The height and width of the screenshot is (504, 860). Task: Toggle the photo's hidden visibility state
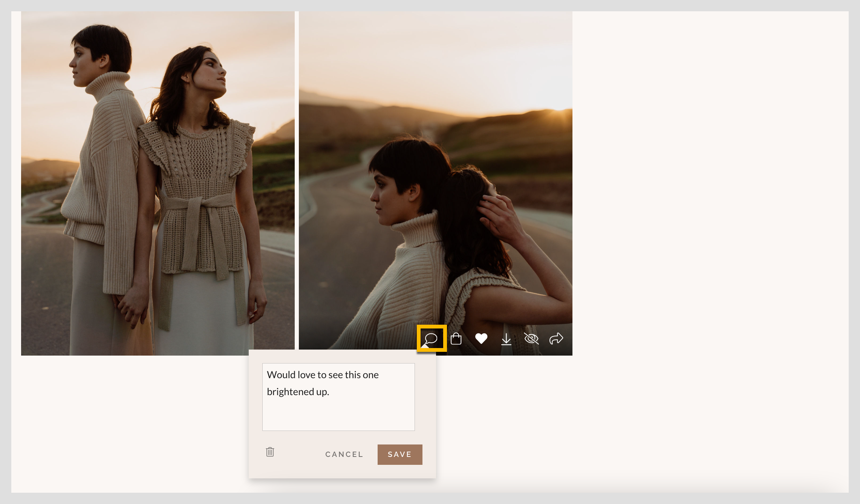point(531,339)
